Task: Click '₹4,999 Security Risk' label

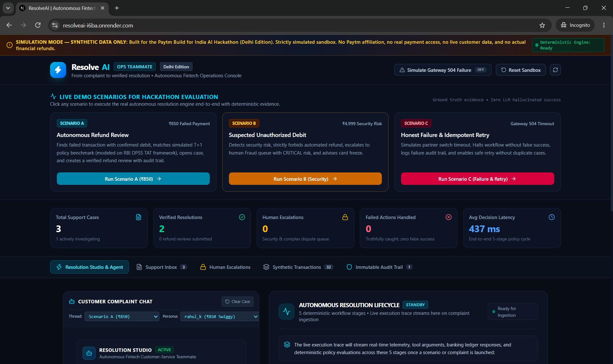Action: [362, 124]
